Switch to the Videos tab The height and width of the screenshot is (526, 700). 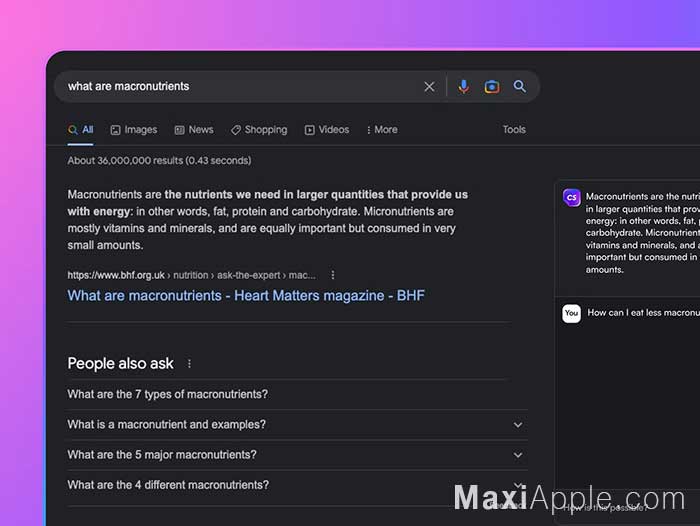[x=327, y=130]
